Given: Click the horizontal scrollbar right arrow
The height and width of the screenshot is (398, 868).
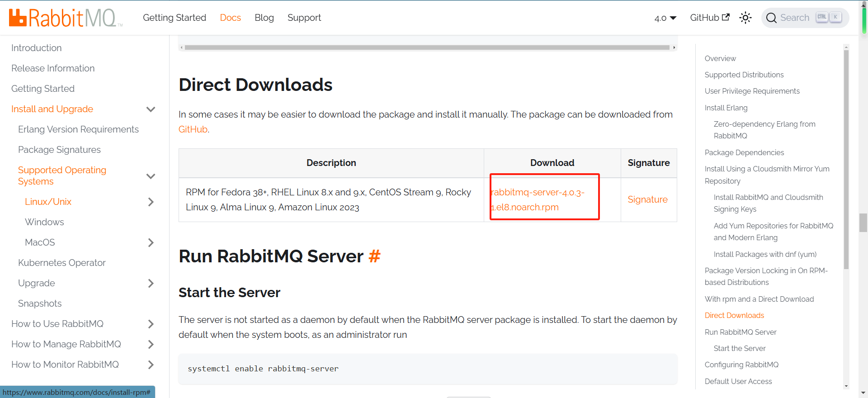Looking at the screenshot, I should (x=674, y=47).
